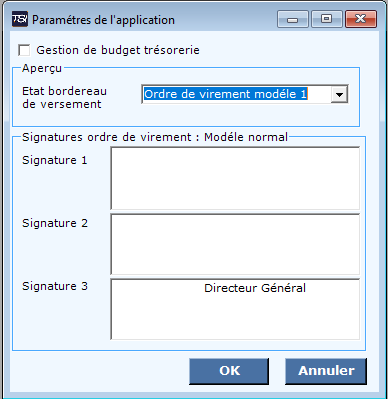This screenshot has width=388, height=399.
Task: Cancel changes with the Annuler button
Action: coord(326,371)
